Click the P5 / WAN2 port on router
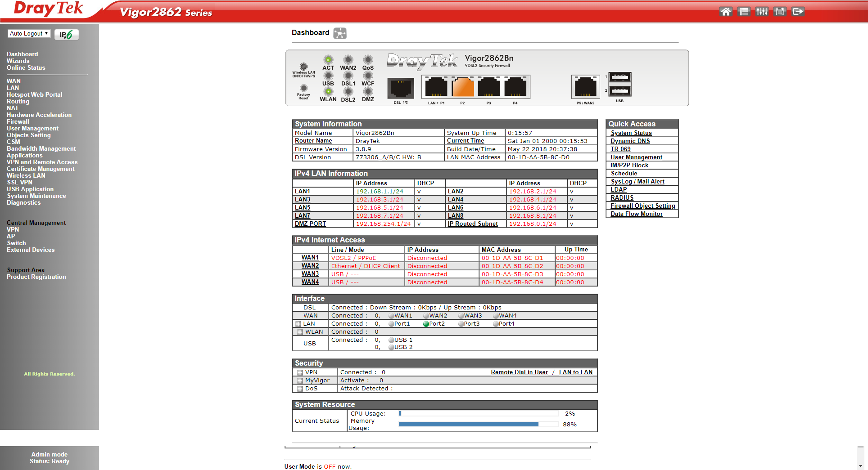This screenshot has width=868, height=470. (x=586, y=87)
